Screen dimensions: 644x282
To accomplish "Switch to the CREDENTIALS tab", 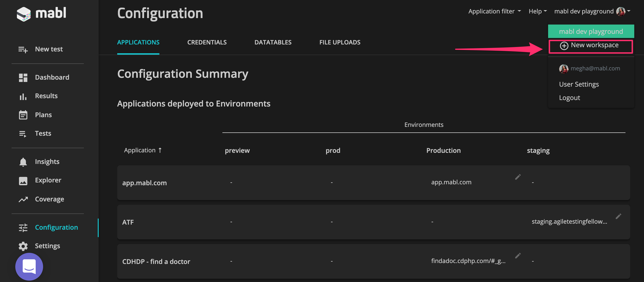I will (x=207, y=42).
